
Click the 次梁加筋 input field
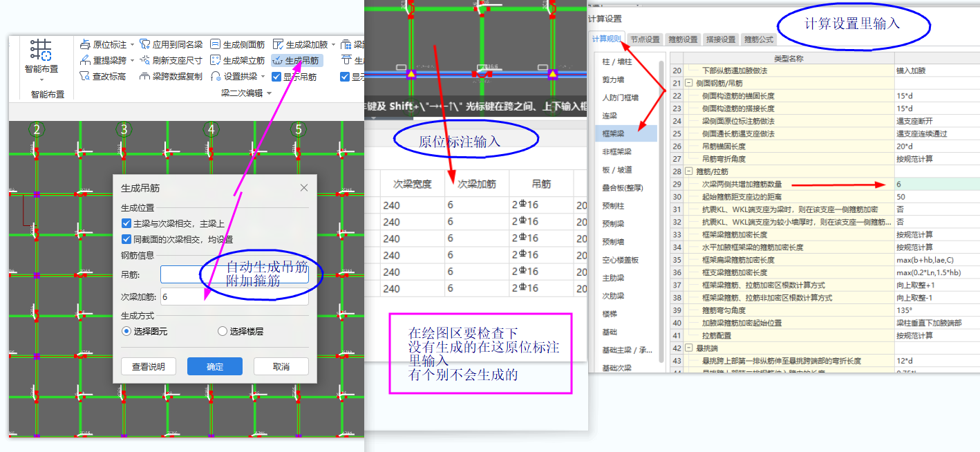[234, 296]
